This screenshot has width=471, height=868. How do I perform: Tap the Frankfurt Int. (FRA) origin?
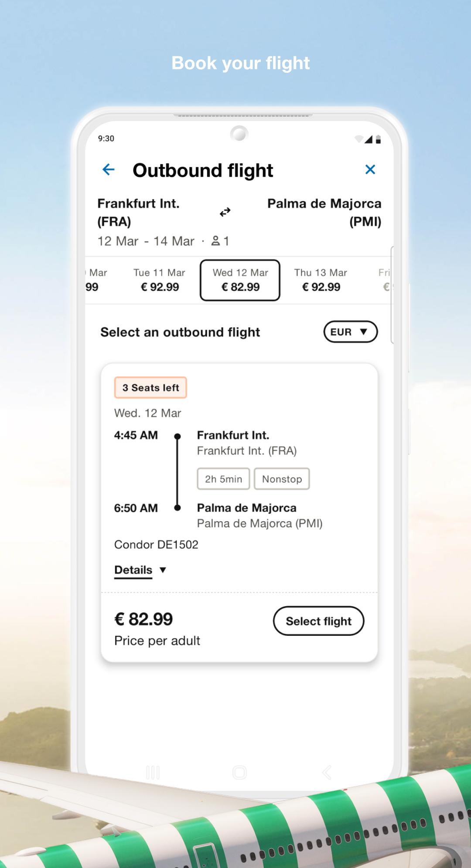[138, 212]
